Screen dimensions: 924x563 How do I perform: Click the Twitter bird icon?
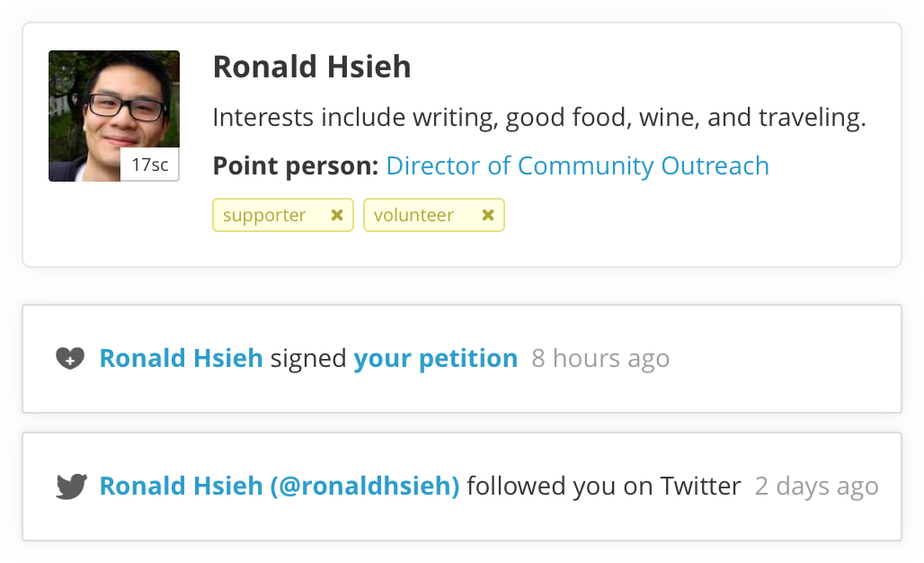[71, 487]
